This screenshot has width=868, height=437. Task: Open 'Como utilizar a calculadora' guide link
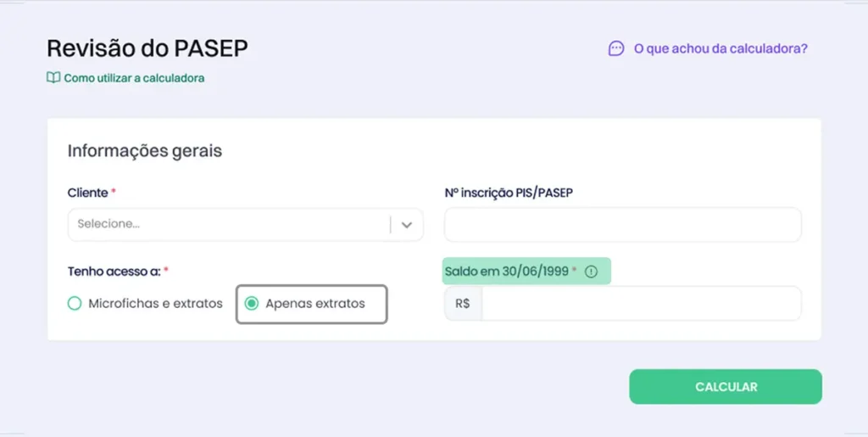coord(134,78)
